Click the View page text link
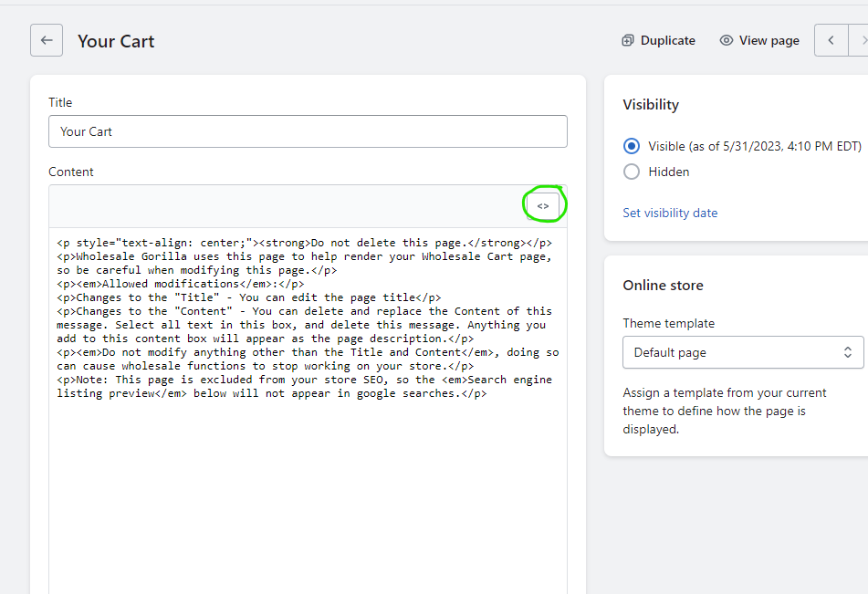 (769, 40)
